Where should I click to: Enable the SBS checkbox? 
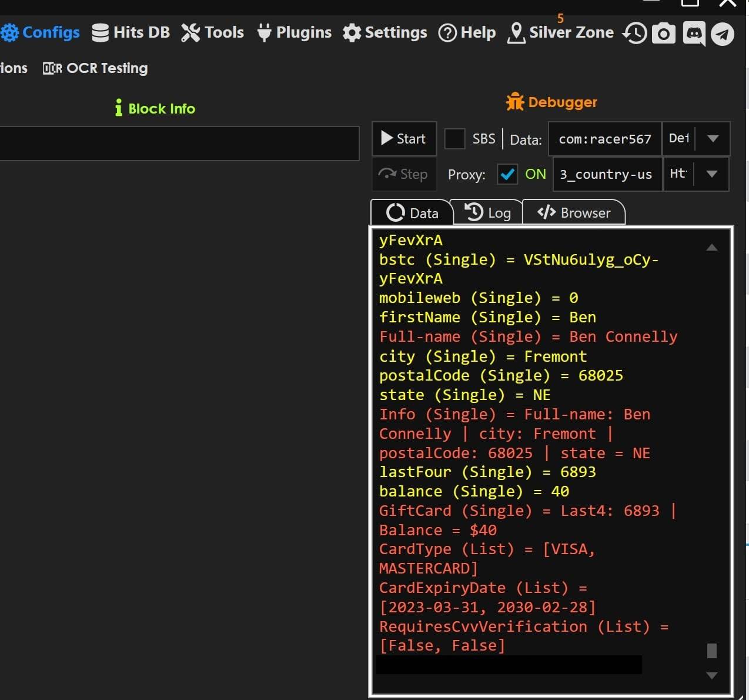click(x=454, y=139)
